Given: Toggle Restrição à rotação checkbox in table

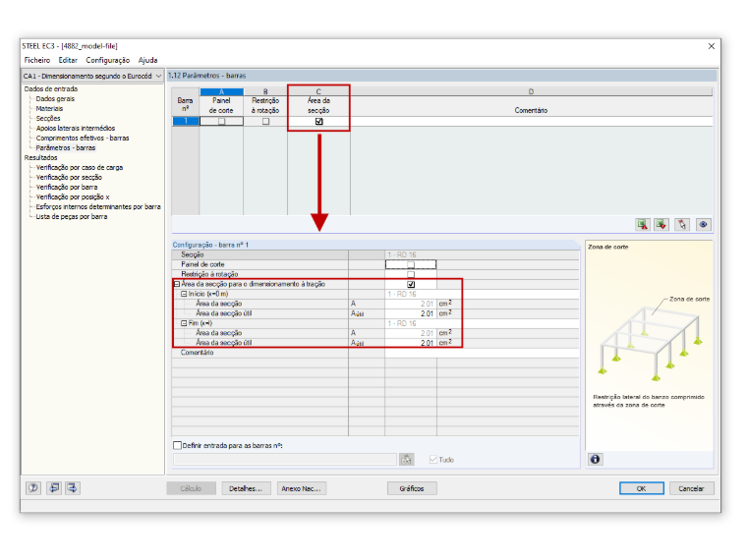Looking at the screenshot, I should pos(265,122).
